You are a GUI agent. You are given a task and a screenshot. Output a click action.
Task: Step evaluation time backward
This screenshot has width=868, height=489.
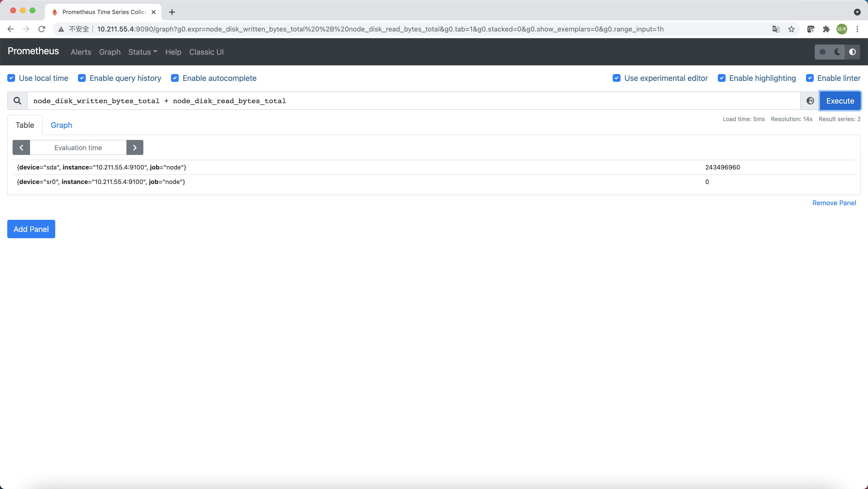(21, 147)
